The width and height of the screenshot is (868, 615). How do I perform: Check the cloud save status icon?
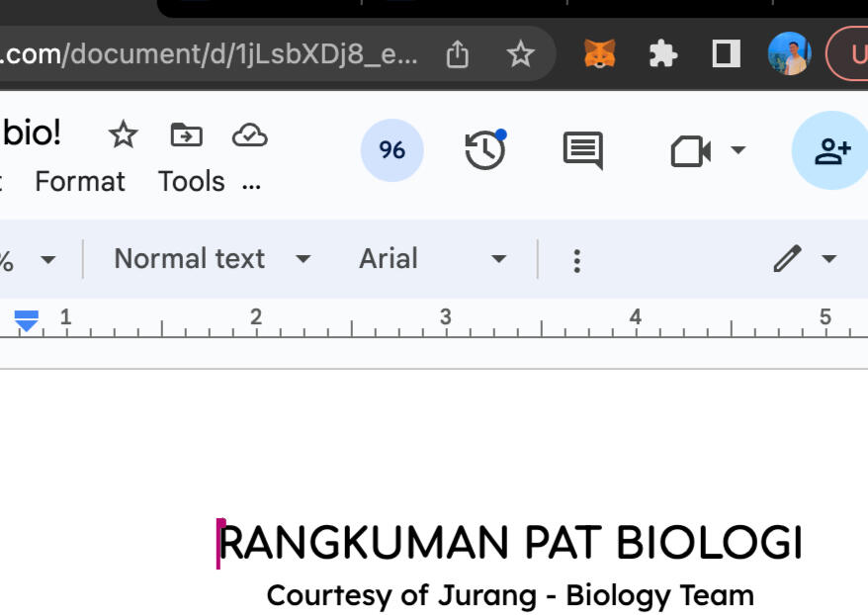click(x=250, y=135)
